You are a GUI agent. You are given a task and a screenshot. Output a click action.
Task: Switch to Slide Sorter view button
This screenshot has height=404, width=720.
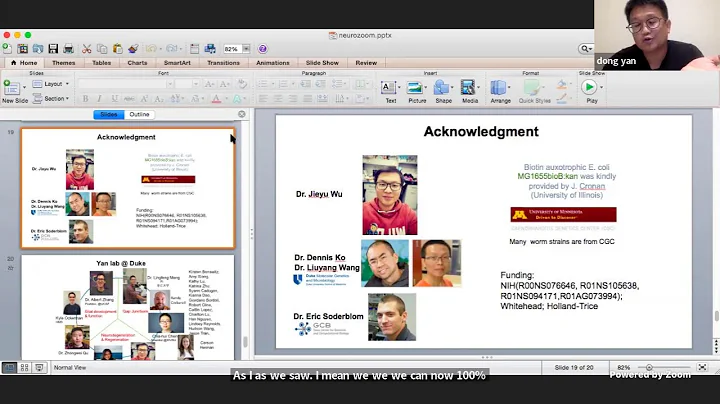click(x=24, y=367)
